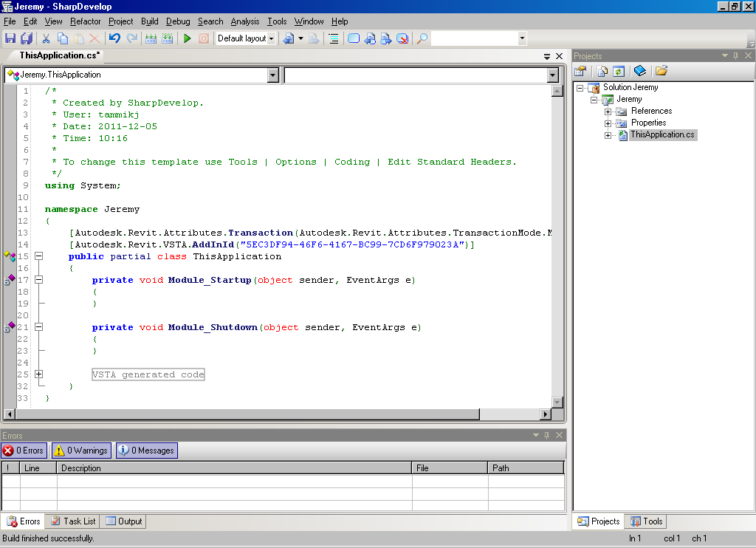Toggle the 0 Warnings filter button
756x548 pixels.
[x=81, y=451]
